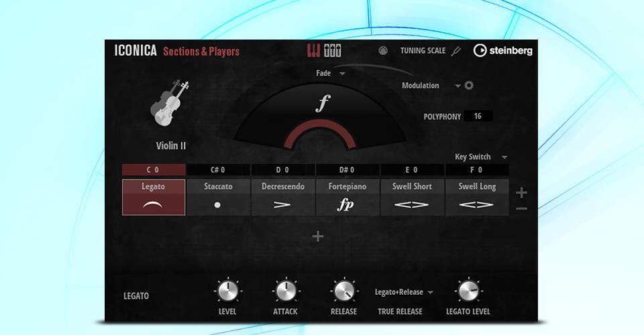
Task: Open the keyboard page icon
Action: 313,51
